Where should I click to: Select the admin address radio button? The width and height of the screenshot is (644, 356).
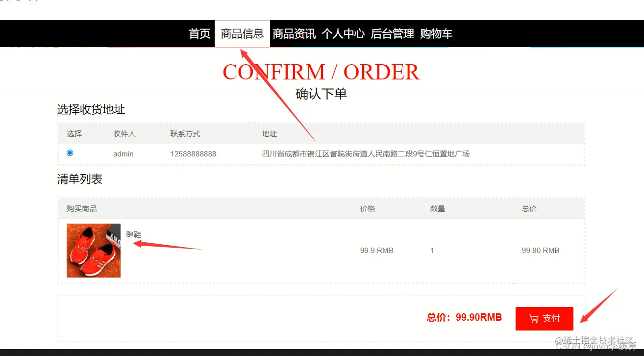[70, 153]
